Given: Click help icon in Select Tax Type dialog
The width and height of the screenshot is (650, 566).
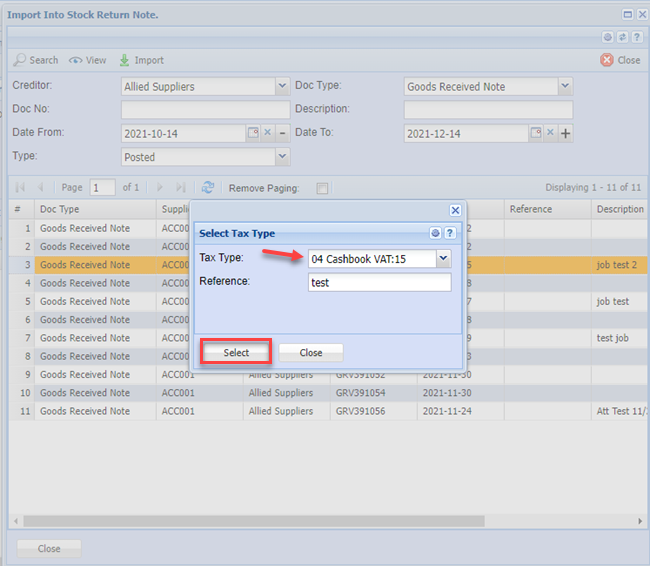Looking at the screenshot, I should pyautogui.click(x=450, y=233).
